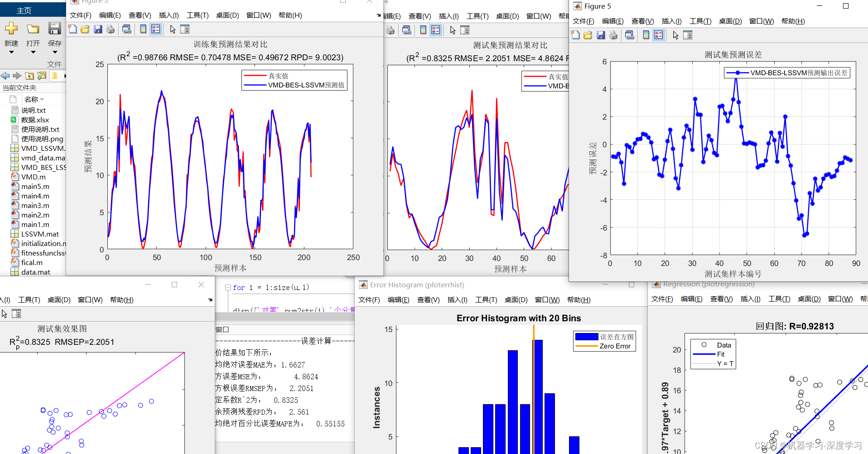Expand dropdown arrow under 新建
The width and height of the screenshot is (868, 454).
pos(11,52)
